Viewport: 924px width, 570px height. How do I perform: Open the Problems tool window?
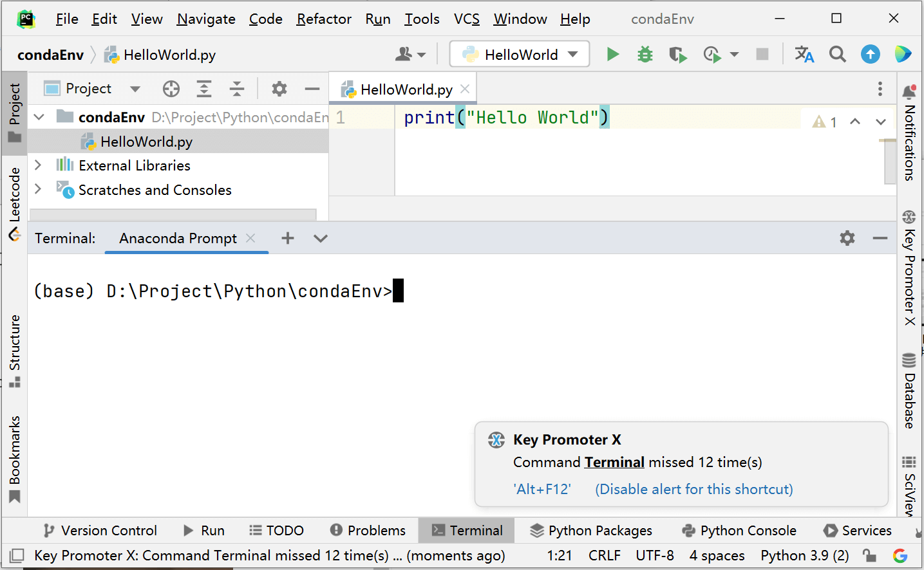368,530
